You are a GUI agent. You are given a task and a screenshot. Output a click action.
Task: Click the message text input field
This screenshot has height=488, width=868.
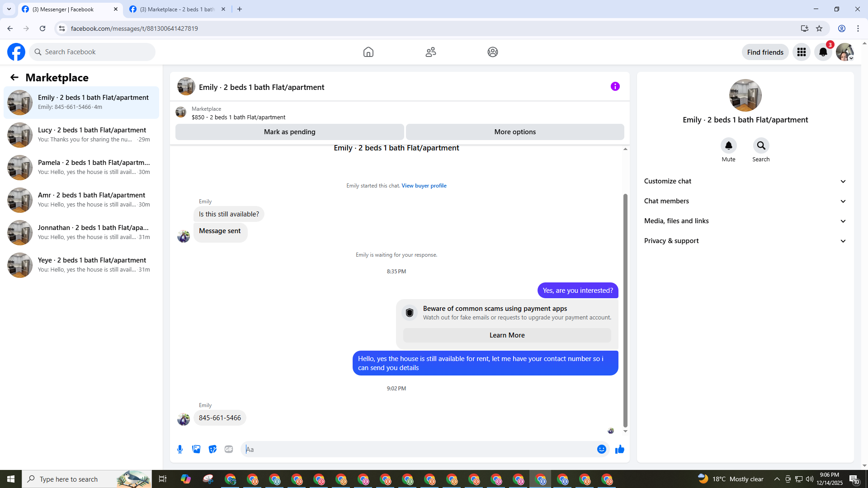[420, 449]
